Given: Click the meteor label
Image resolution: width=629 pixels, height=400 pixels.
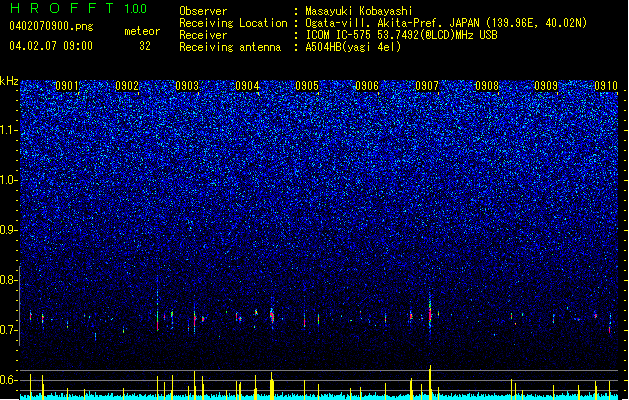Looking at the screenshot, I should [x=142, y=31].
